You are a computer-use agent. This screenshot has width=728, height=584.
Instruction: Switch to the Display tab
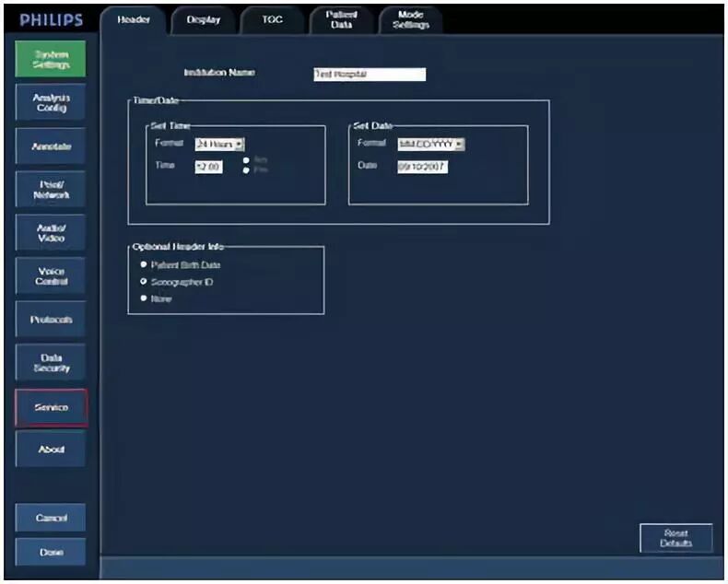pos(203,20)
